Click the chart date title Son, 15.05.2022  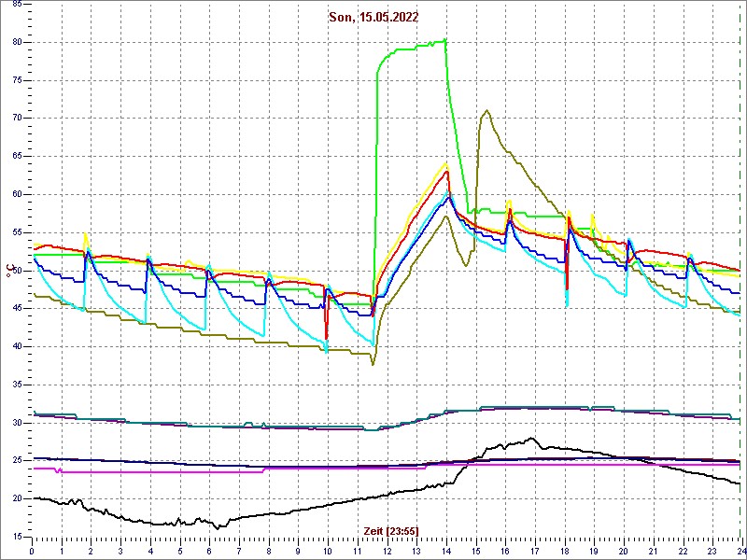[373, 18]
